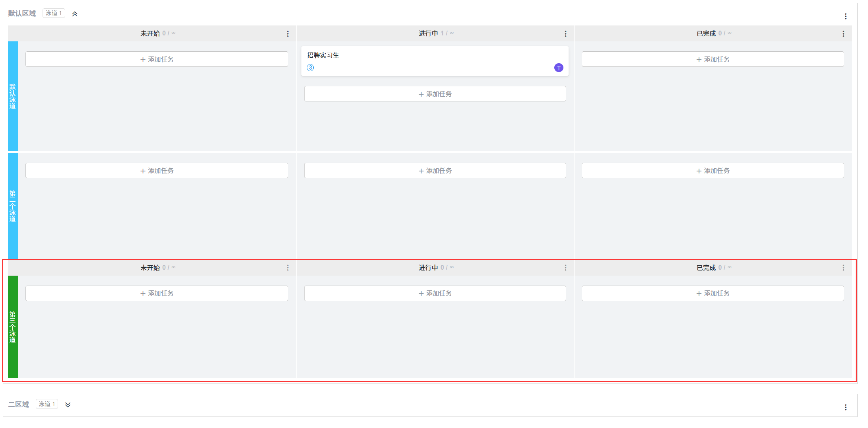Click the purple T assignee avatar
The width and height of the screenshot is (868, 428).
(x=558, y=68)
